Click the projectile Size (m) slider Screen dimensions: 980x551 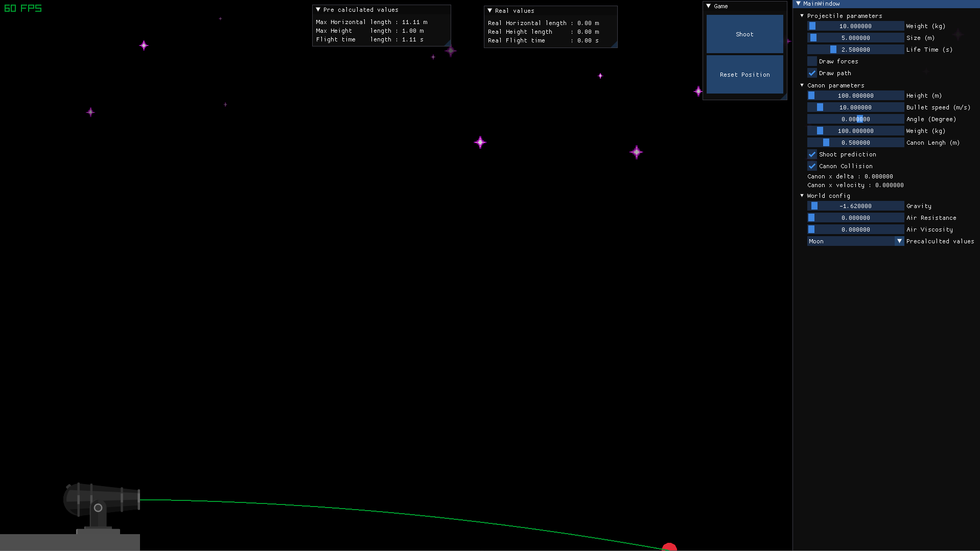[856, 38]
